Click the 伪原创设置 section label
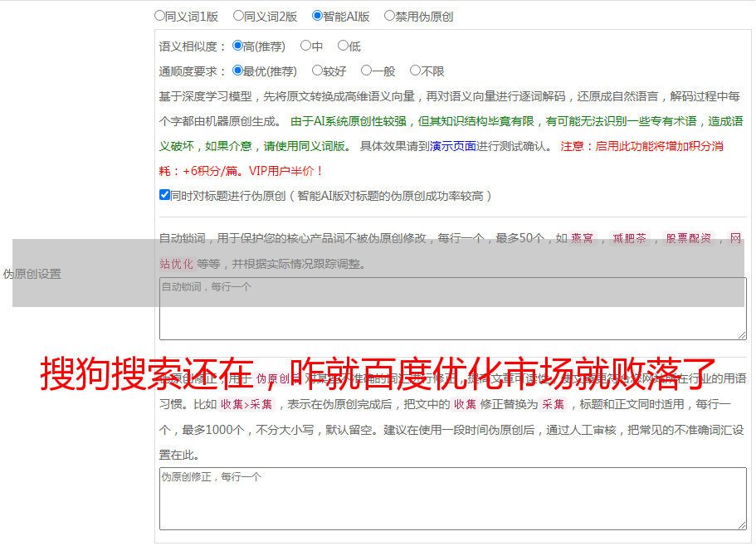 click(x=32, y=274)
